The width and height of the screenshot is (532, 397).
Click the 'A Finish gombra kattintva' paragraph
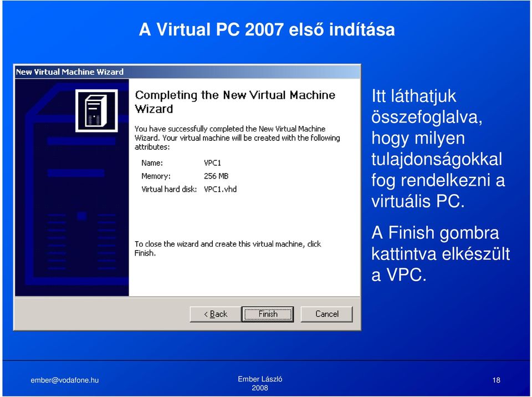(x=441, y=253)
